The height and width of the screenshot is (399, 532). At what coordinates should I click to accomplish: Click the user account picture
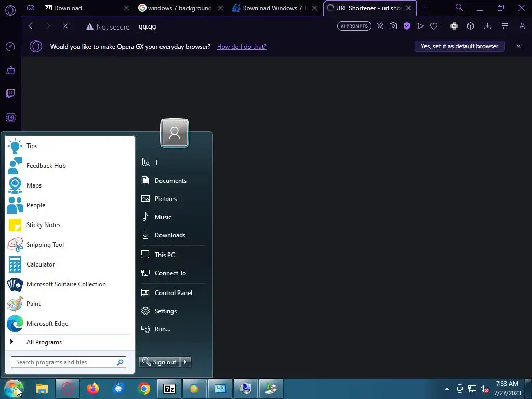(x=175, y=133)
